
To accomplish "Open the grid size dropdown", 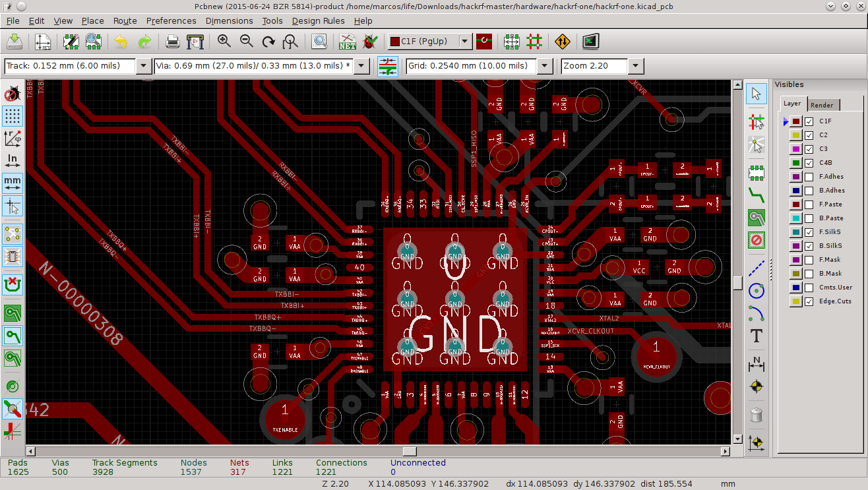I will tap(543, 66).
